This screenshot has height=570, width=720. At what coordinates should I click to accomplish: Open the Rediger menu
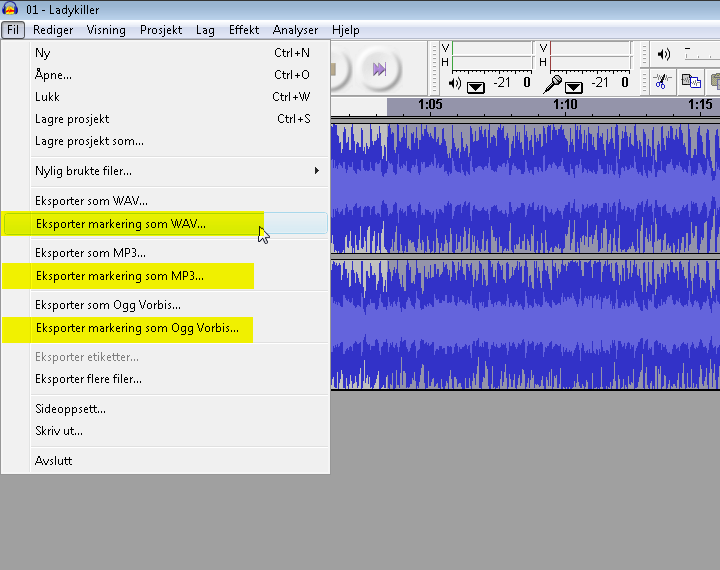coord(53,30)
